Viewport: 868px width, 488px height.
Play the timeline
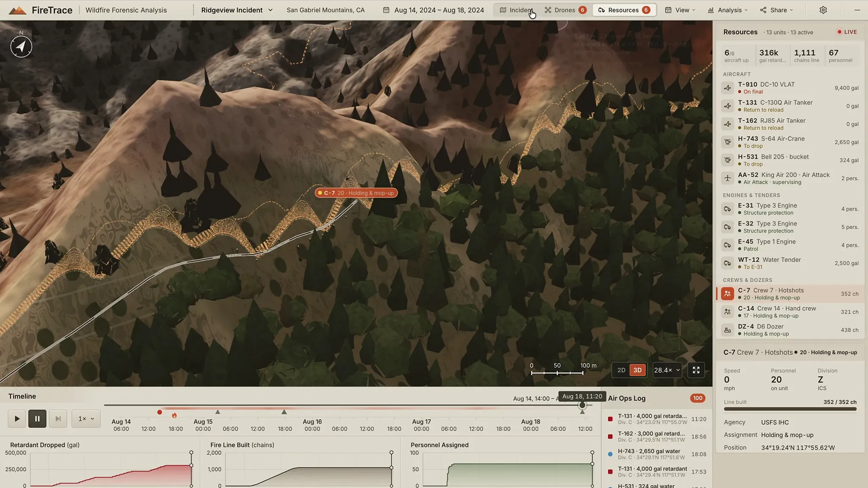click(x=17, y=419)
